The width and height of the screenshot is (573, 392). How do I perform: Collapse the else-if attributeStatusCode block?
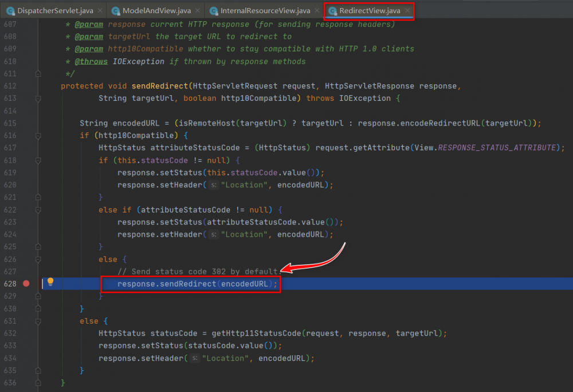38,210
